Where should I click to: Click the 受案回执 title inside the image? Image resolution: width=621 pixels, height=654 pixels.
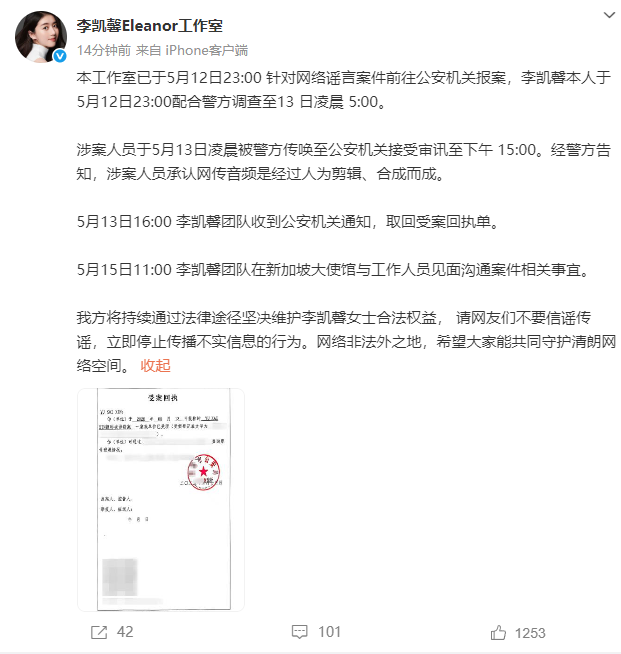click(x=163, y=397)
